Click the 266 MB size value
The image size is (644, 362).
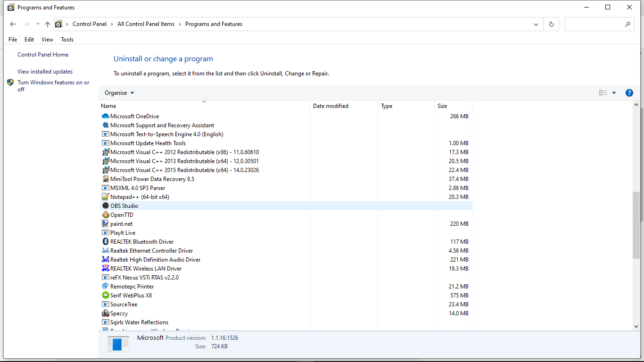[459, 116]
